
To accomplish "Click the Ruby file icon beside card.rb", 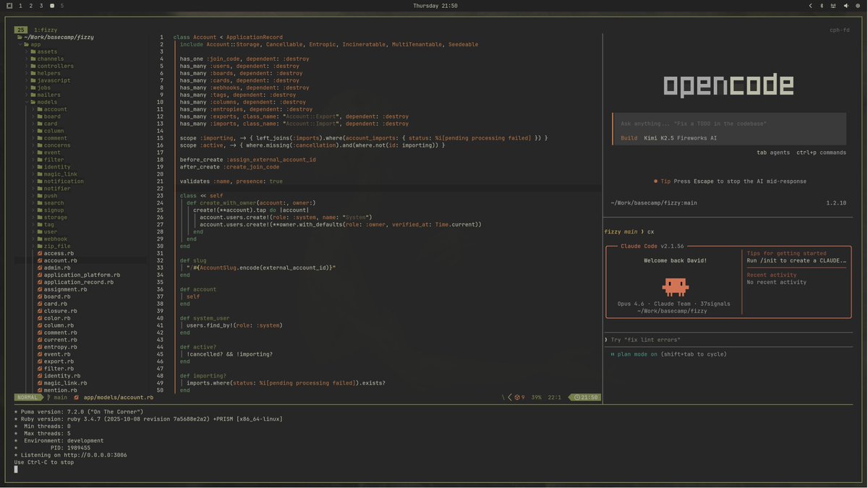I will point(40,304).
